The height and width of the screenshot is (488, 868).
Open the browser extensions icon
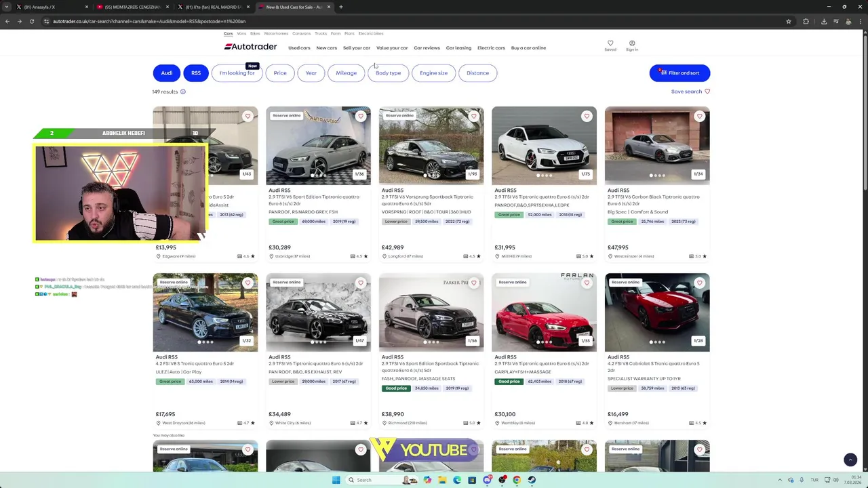click(806, 21)
